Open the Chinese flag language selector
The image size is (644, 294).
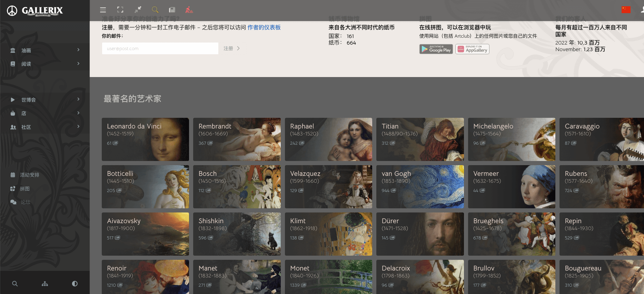pyautogui.click(x=626, y=10)
